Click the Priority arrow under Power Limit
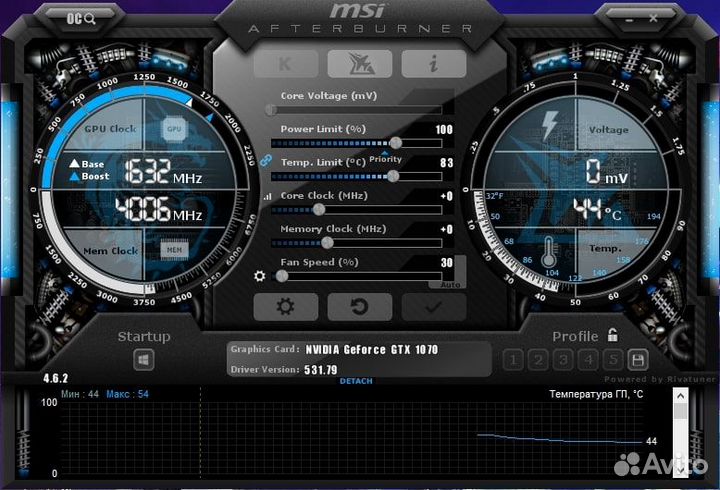Screen dimensions: 720x490 click(385, 153)
